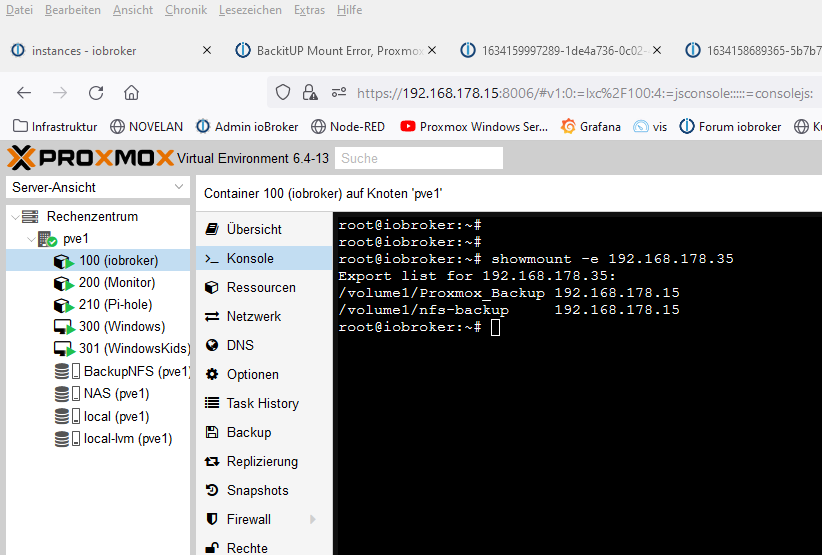Open the Datei menu
This screenshot has height=555, width=822.
click(x=19, y=10)
